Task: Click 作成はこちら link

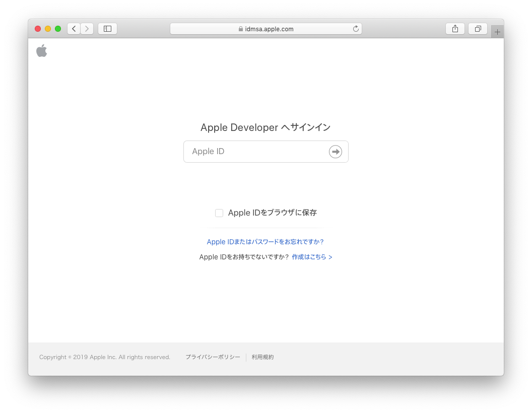Action: click(x=312, y=257)
